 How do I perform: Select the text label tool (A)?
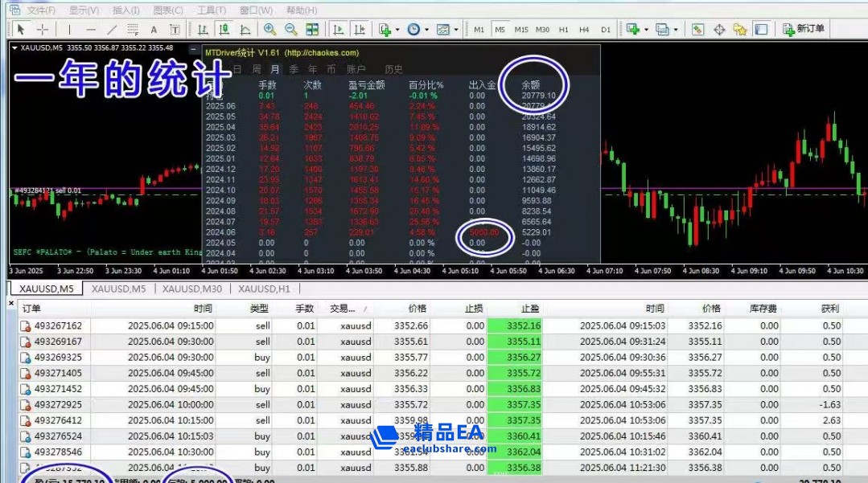[154, 30]
